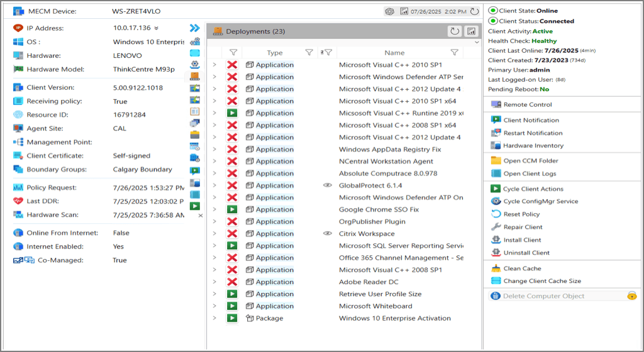Sort by the Name column header
The width and height of the screenshot is (644, 352).
pyautogui.click(x=394, y=53)
